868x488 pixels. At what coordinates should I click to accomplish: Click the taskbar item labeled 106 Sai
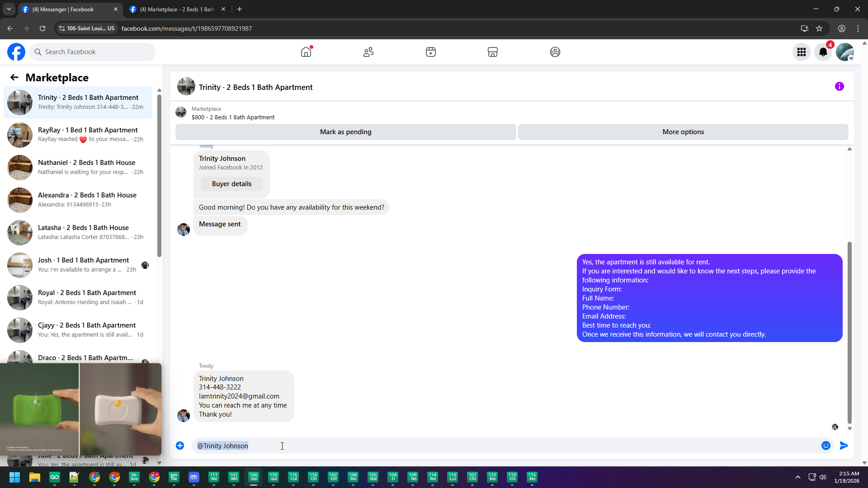[254, 477]
